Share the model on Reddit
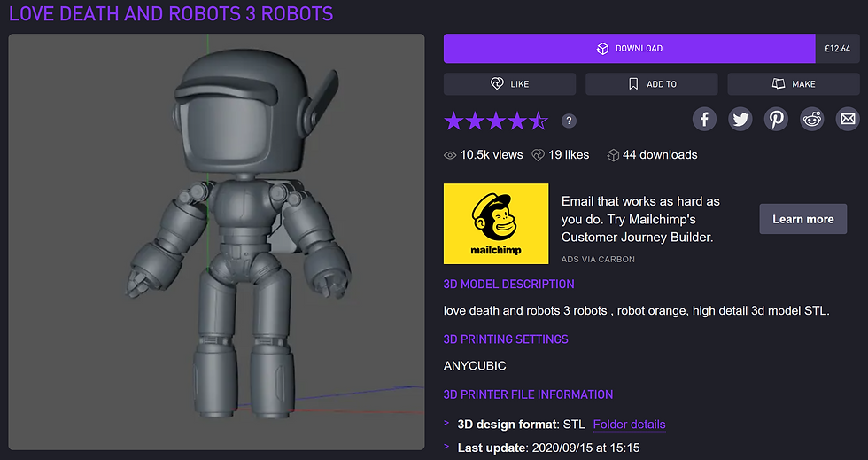The width and height of the screenshot is (868, 460). [x=812, y=119]
